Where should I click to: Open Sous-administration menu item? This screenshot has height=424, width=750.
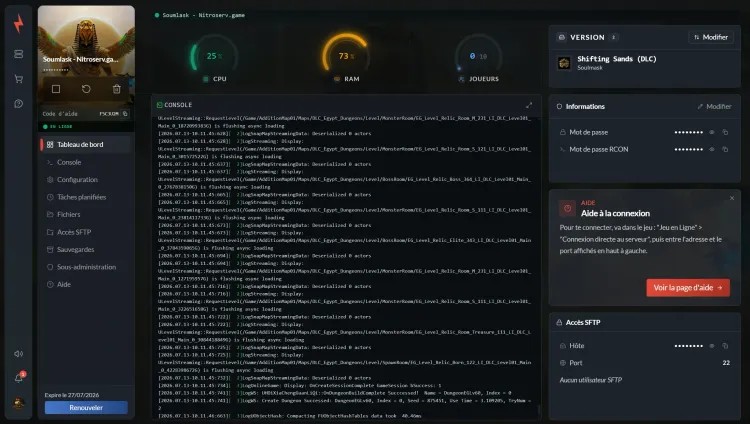(86, 267)
